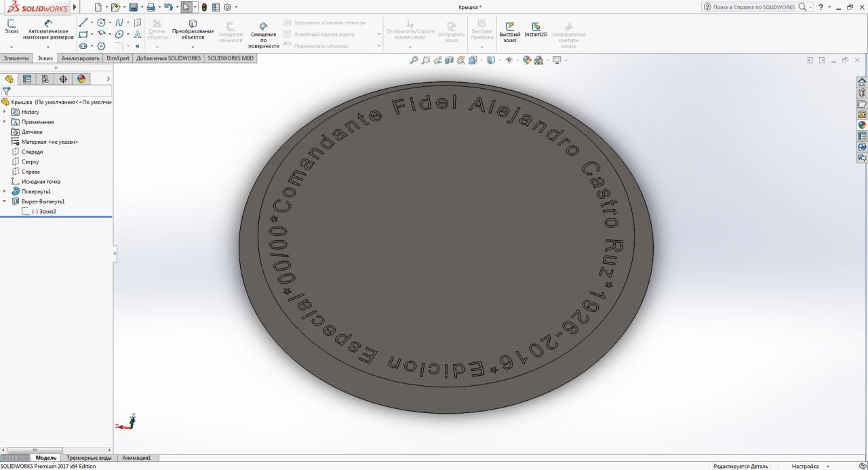Select the Line sketch tool
Screen dimensions: 868x470
tap(83, 22)
